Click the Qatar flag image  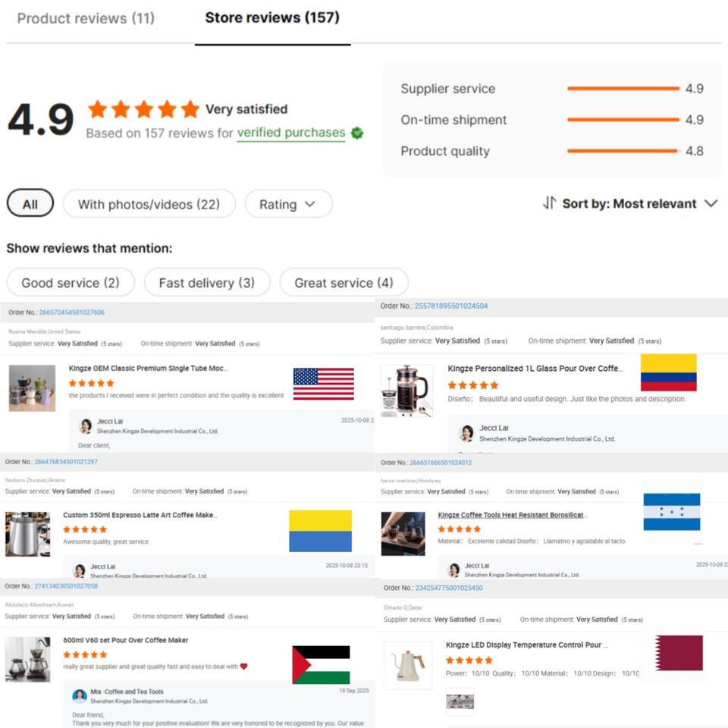[679, 653]
